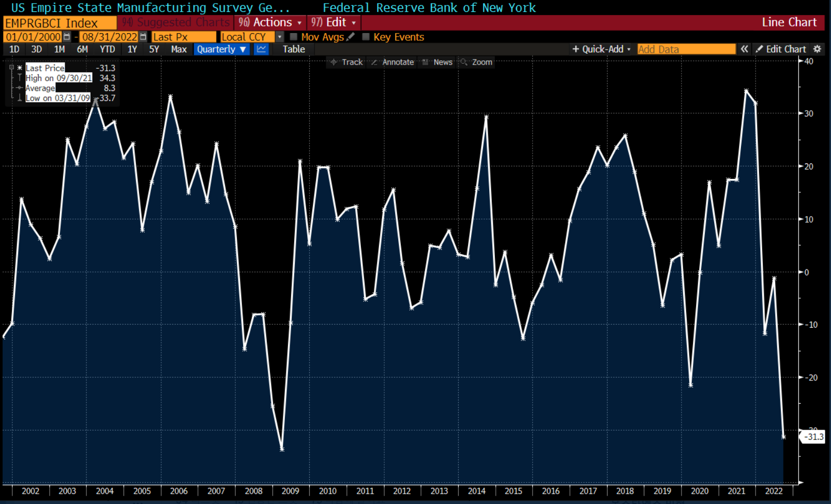831x504 pixels.
Task: Enable the Mov Avgs checkbox
Action: click(294, 37)
